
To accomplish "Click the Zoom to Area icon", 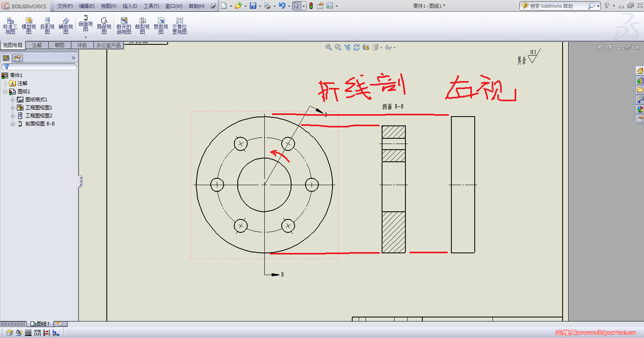I will pyautogui.click(x=338, y=47).
